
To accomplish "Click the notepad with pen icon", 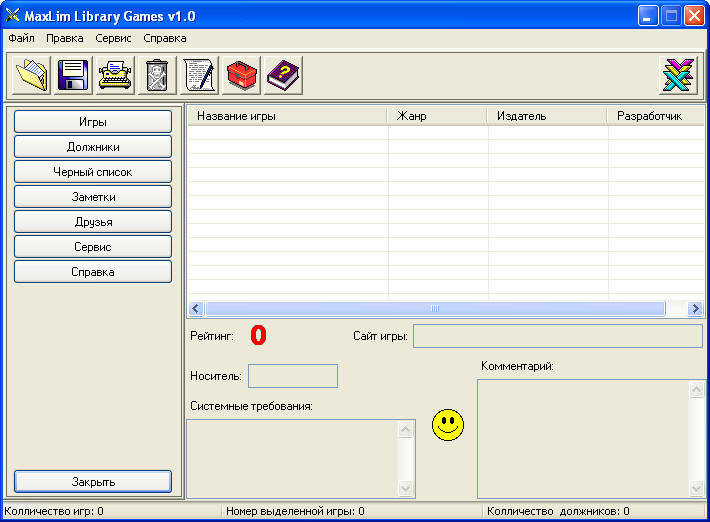I will pyautogui.click(x=200, y=75).
